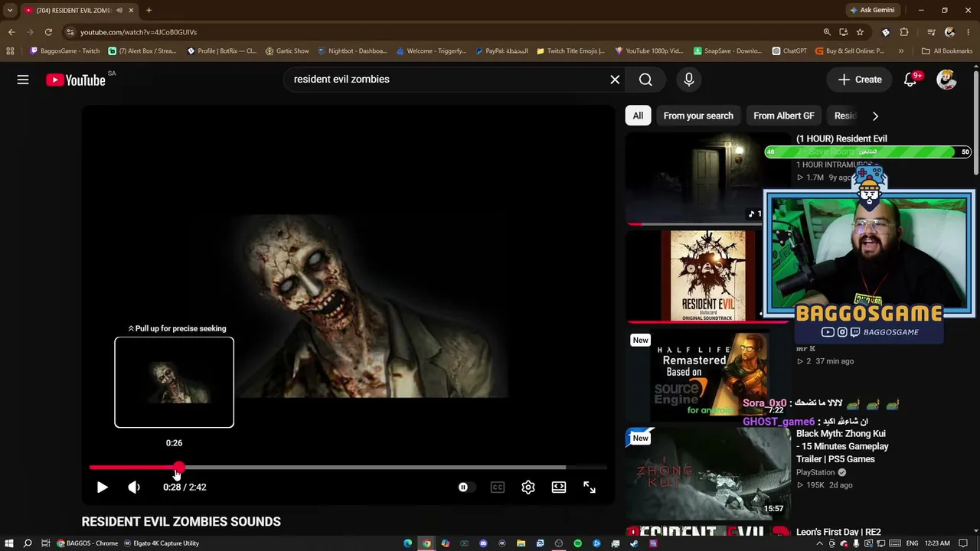Image resolution: width=980 pixels, height=551 pixels.
Task: Open the BaggosGame - Twitch bookmark
Action: click(64, 51)
